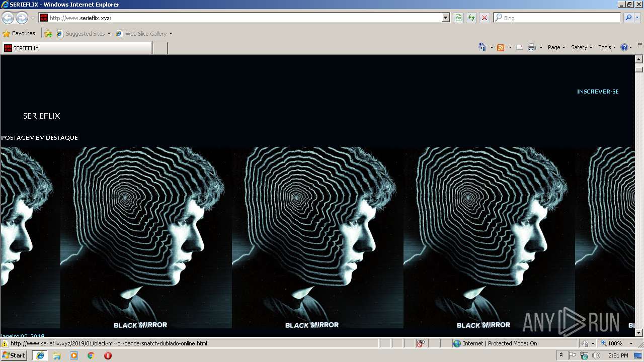
Task: Open the recent pages dropdown arrow
Action: (33, 18)
